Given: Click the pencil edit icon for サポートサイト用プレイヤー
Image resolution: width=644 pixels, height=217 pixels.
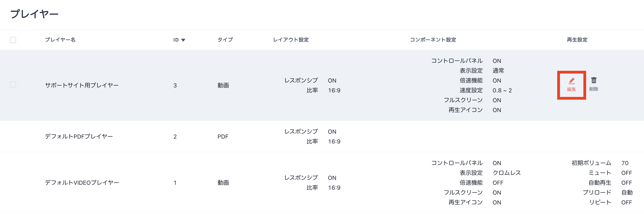Looking at the screenshot, I should (571, 81).
